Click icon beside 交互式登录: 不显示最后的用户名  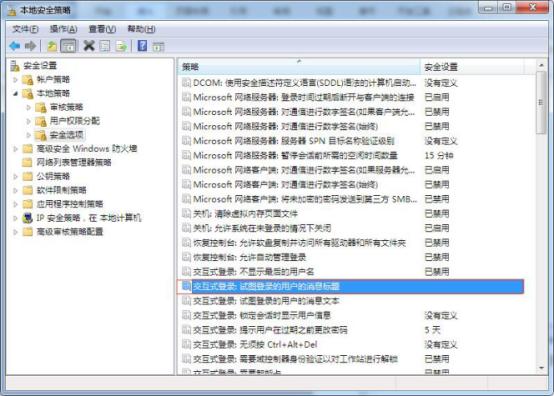tap(186, 271)
